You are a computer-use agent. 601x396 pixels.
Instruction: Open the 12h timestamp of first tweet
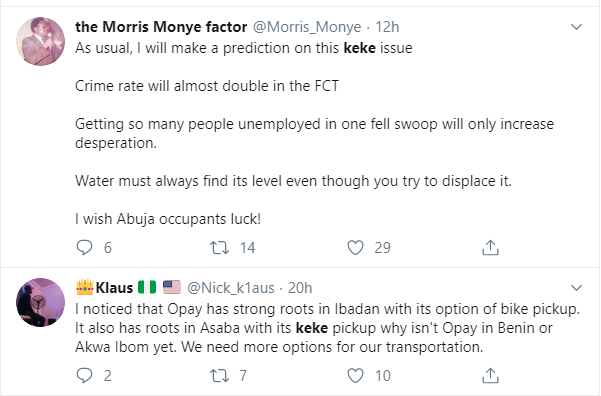(x=387, y=27)
